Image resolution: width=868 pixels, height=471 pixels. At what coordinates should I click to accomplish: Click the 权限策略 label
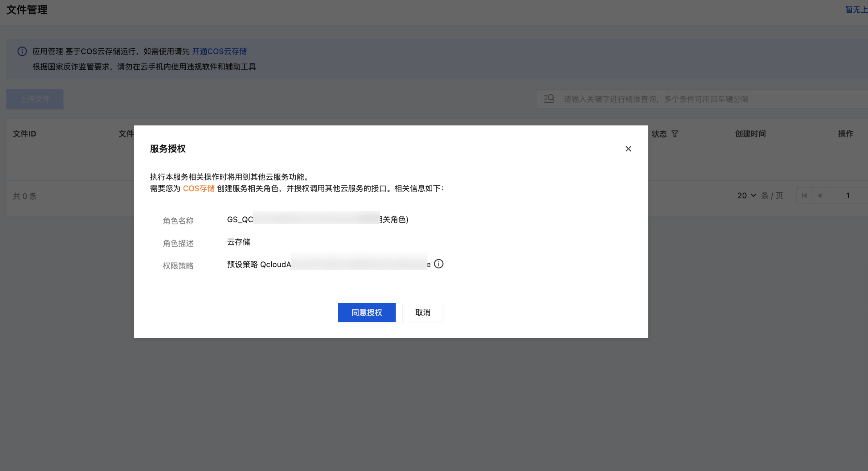pos(178,266)
